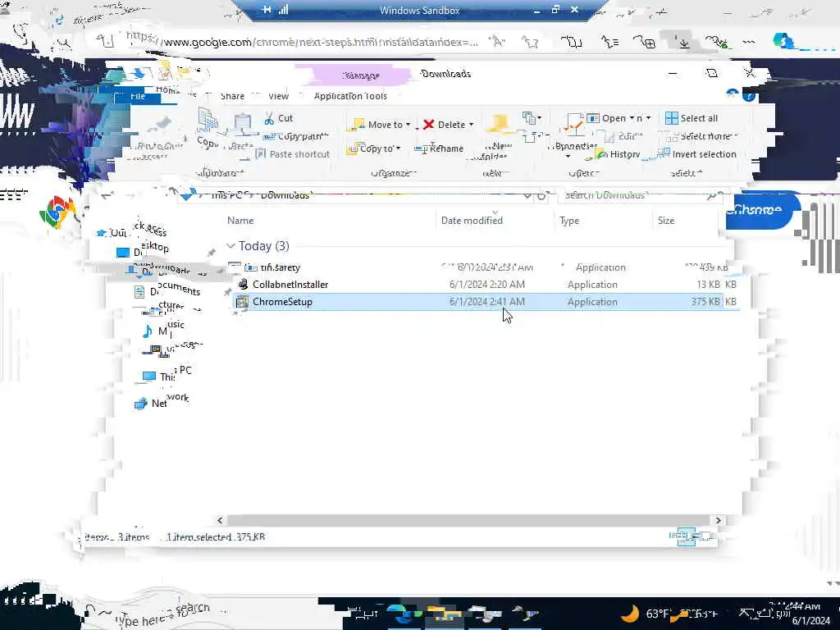The height and width of the screenshot is (630, 840).
Task: Sort by the Name column header
Action: 240,220
